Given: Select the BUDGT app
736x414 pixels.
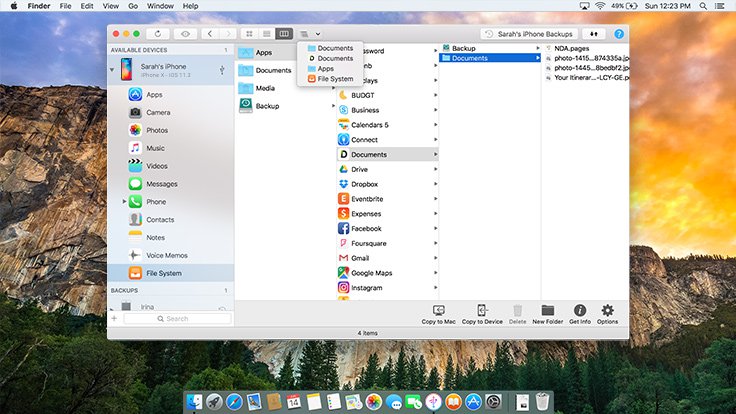Looking at the screenshot, I should coord(388,95).
